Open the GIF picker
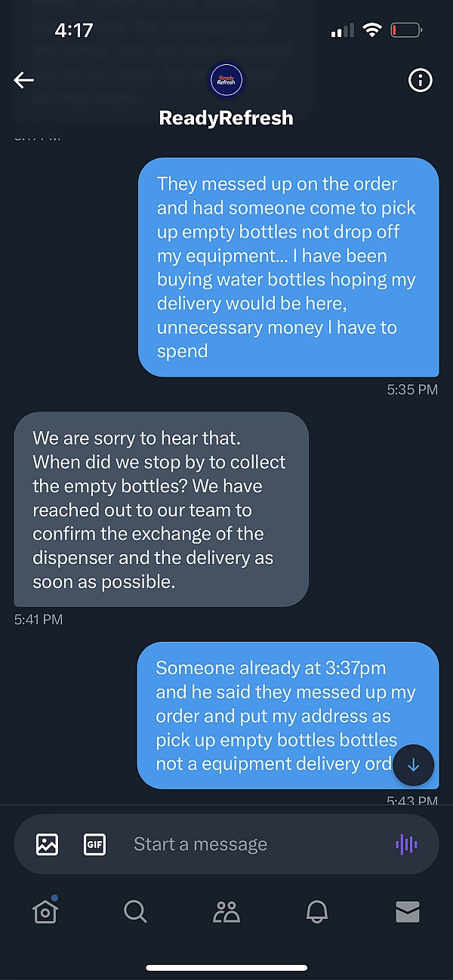The image size is (453, 980). click(94, 844)
